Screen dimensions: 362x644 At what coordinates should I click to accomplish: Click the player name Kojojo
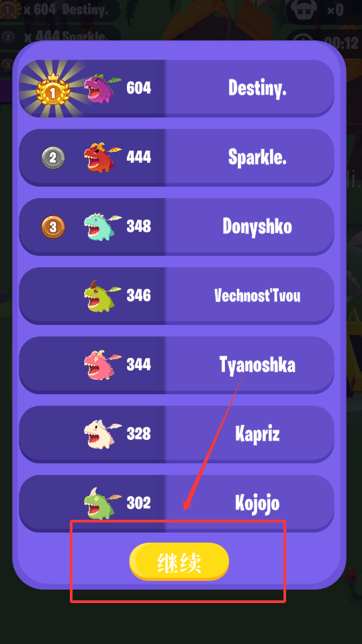(257, 503)
